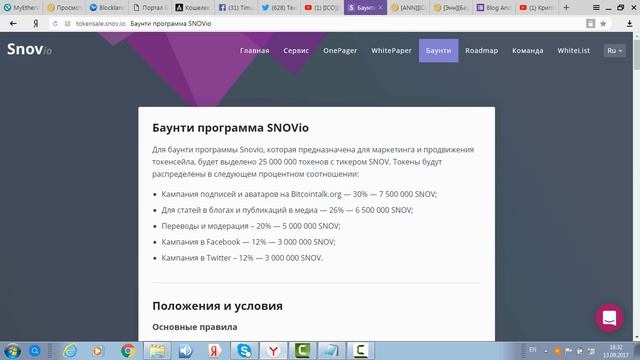Click the line 'Переводы и модерация – 20%'

pos(251,226)
